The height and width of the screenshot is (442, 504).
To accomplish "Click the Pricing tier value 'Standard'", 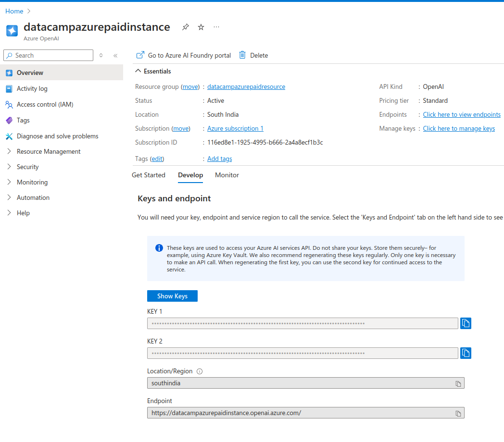I will tap(435, 100).
